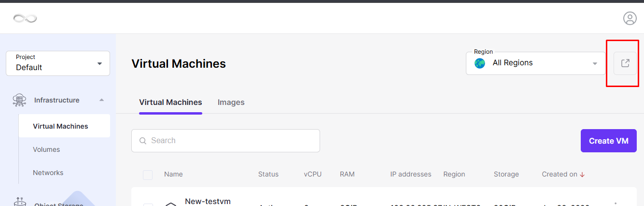Image resolution: width=644 pixels, height=206 pixels.
Task: Click into the Search input field
Action: tap(225, 141)
